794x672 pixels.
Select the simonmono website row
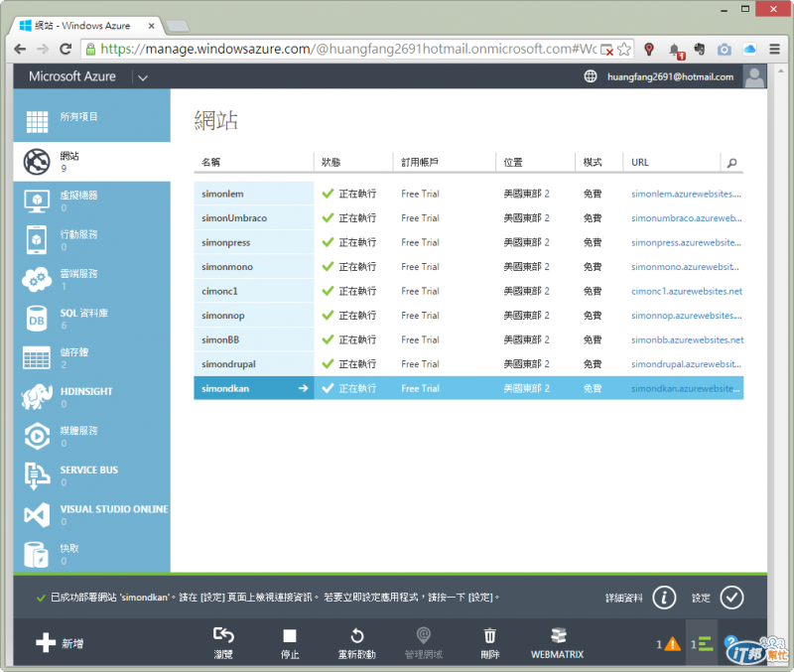(468, 266)
